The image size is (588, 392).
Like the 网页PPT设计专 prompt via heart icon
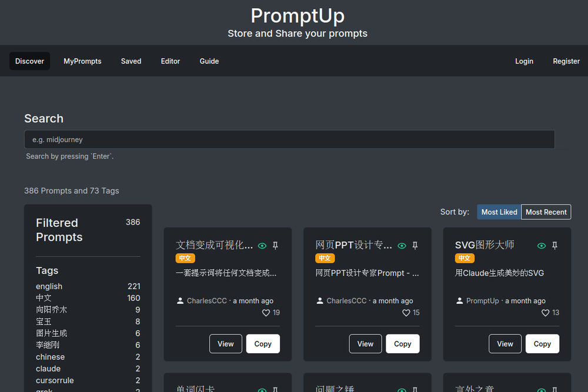pos(406,313)
